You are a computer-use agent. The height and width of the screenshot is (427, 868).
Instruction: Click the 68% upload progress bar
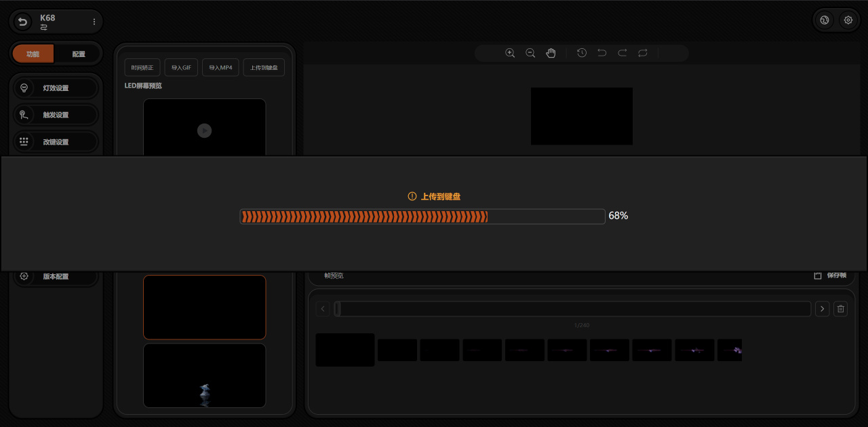[x=422, y=217]
